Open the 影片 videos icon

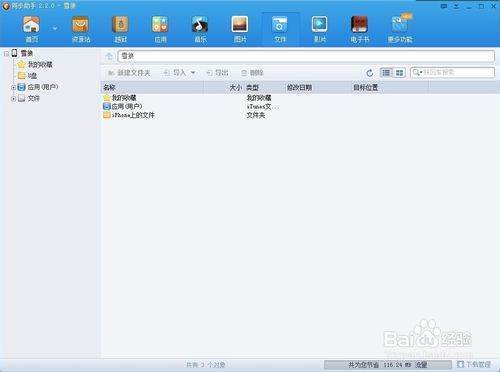(320, 29)
